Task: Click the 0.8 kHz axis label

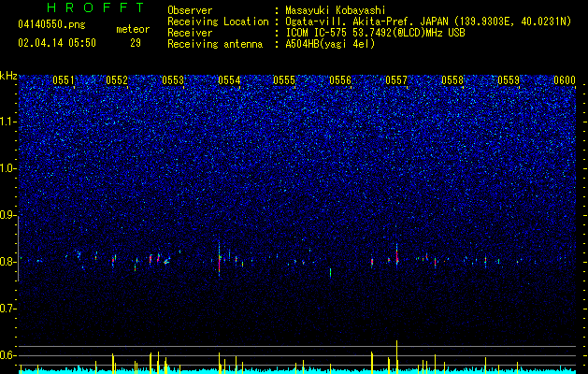Action: coord(7,262)
